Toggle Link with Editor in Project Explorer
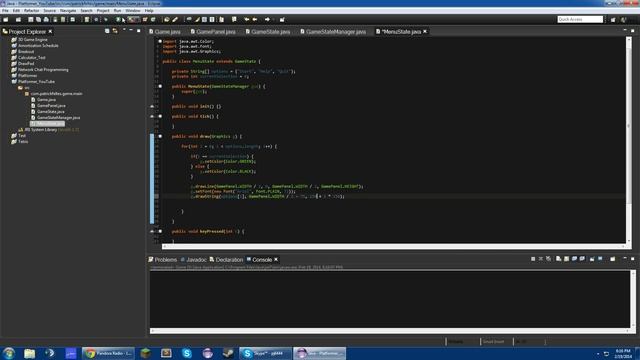 click(115, 31)
